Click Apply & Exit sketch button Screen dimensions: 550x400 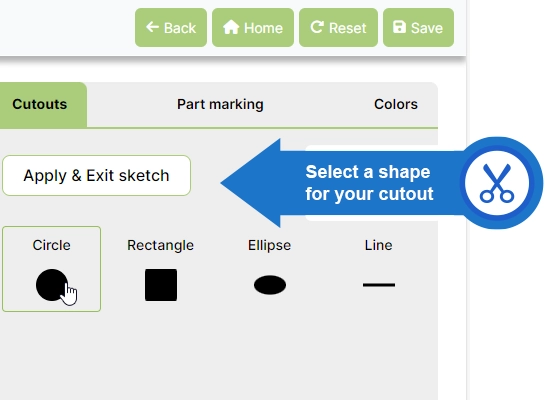pyautogui.click(x=96, y=175)
